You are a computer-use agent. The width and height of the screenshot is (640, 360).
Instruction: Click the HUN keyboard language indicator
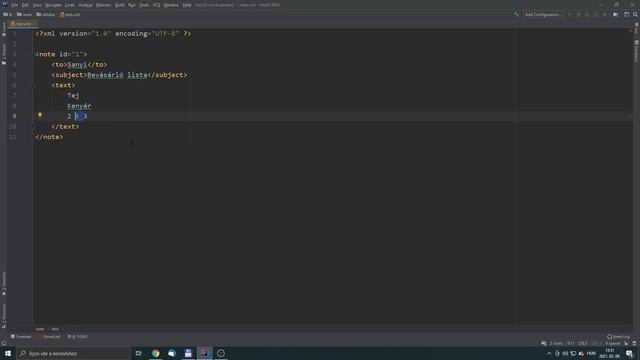(591, 353)
